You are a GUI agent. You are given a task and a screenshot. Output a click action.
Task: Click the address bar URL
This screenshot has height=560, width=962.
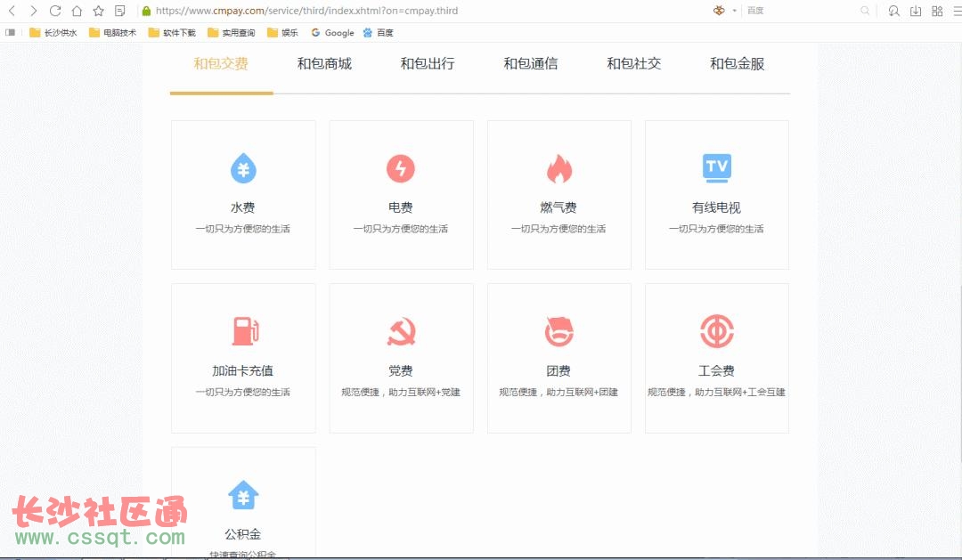pos(306,11)
